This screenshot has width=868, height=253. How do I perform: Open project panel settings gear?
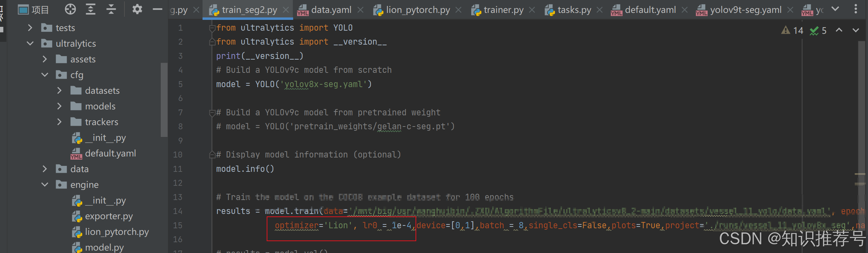pyautogui.click(x=137, y=9)
